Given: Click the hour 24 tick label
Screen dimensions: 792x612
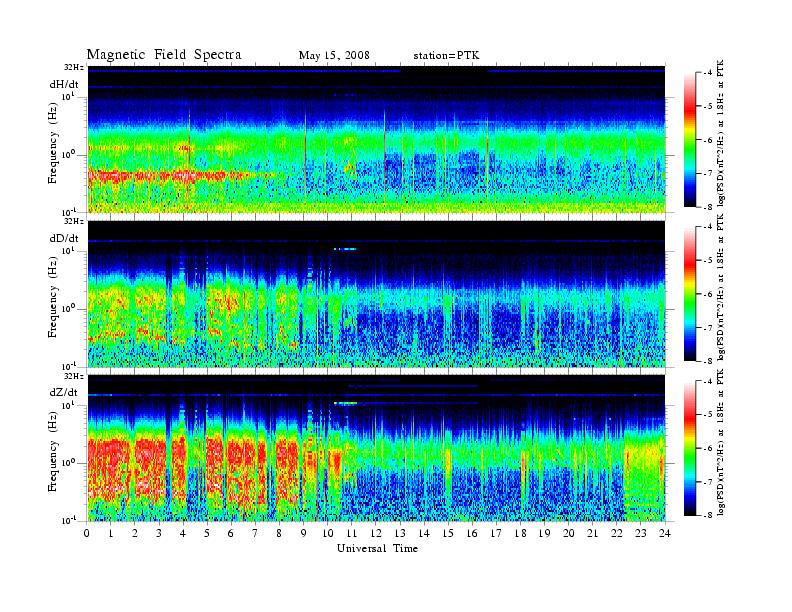Looking at the screenshot, I should [x=664, y=533].
